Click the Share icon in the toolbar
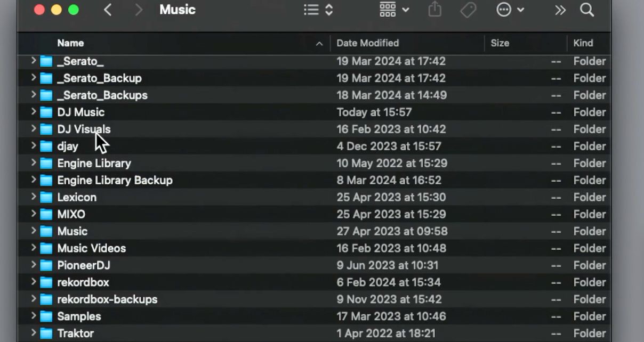Viewport: 644px width, 342px height. (434, 9)
